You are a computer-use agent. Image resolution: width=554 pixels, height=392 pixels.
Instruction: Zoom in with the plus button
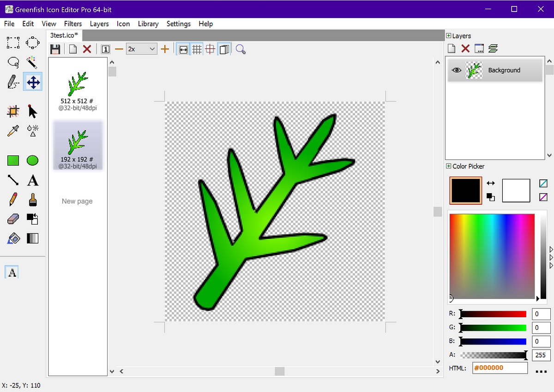pyautogui.click(x=165, y=49)
